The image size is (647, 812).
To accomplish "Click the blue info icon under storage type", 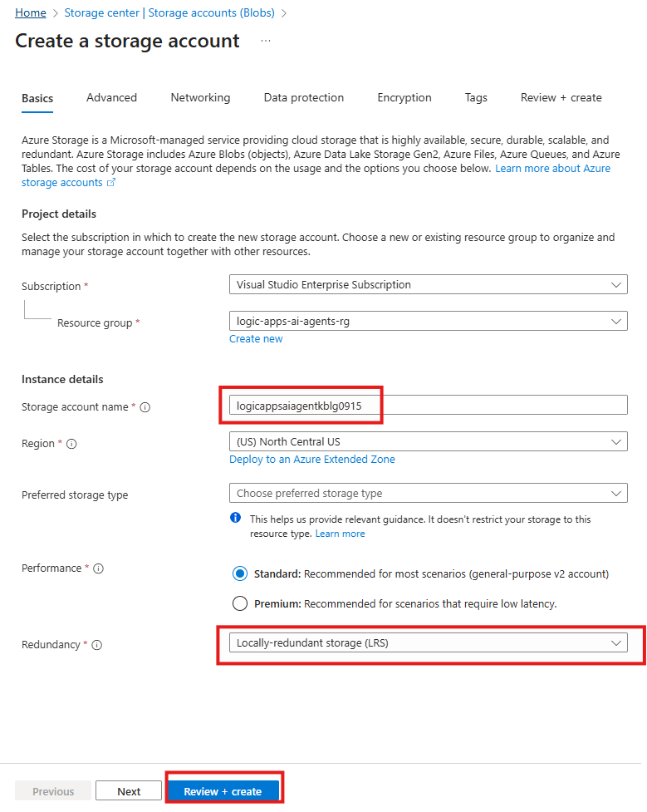I will point(236,519).
